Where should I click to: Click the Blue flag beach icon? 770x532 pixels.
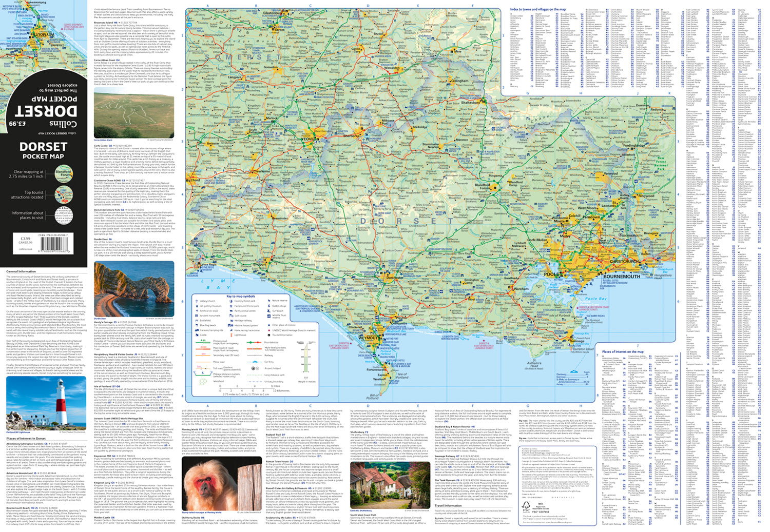(197, 325)
